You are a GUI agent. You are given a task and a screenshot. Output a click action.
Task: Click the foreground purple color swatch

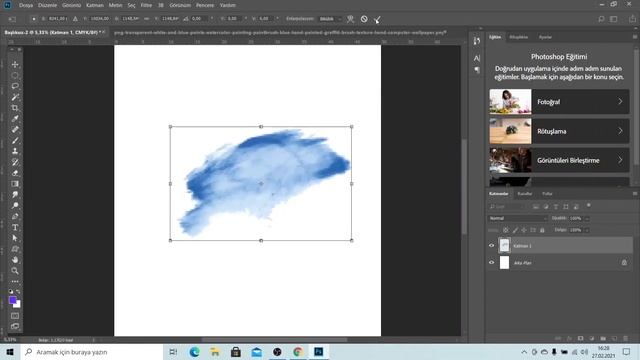[13, 300]
